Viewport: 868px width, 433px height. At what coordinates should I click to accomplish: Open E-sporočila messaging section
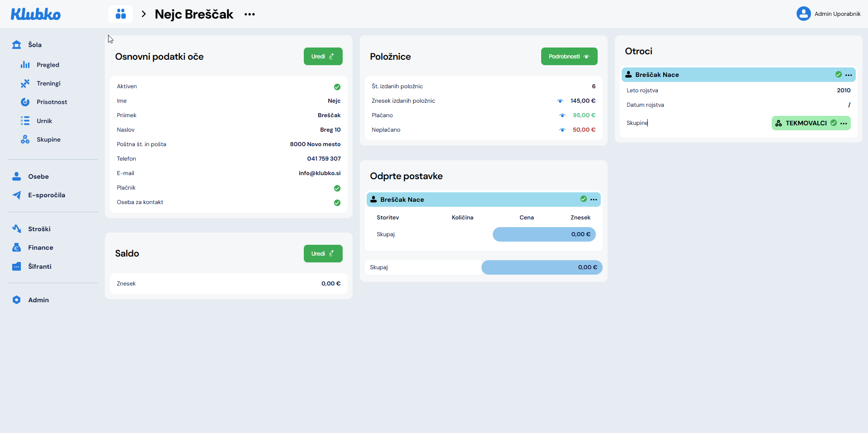click(x=46, y=195)
